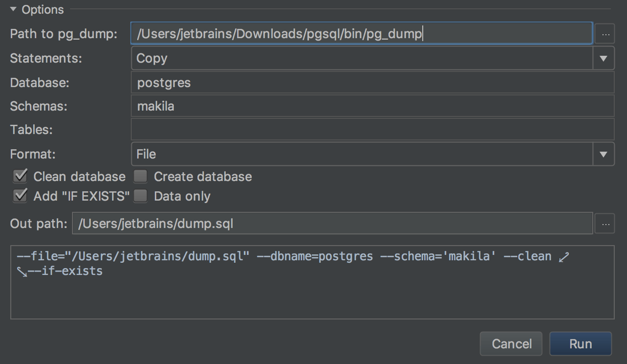627x364 pixels.
Task: Uncheck Add "IF EXISTS" checkbox
Action: click(20, 196)
